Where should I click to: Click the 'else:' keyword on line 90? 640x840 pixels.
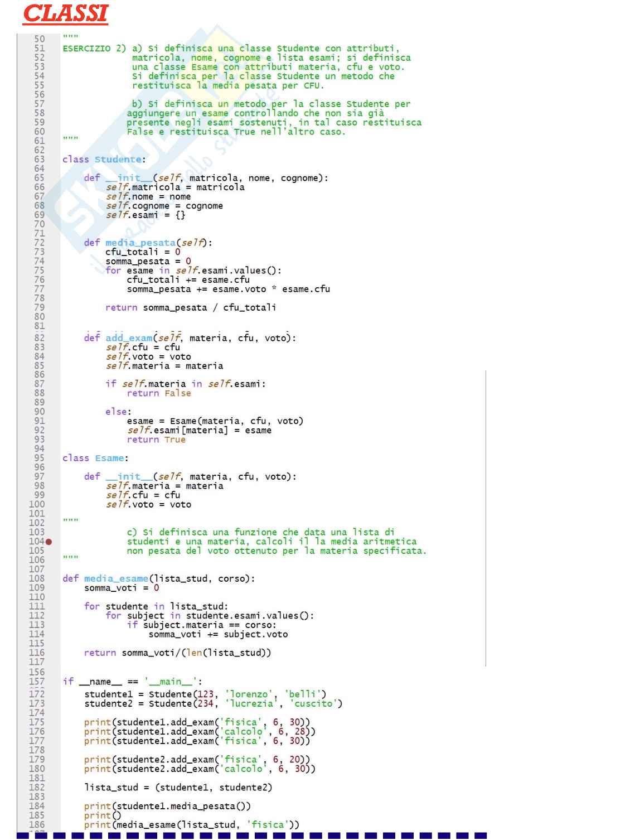[x=118, y=412]
